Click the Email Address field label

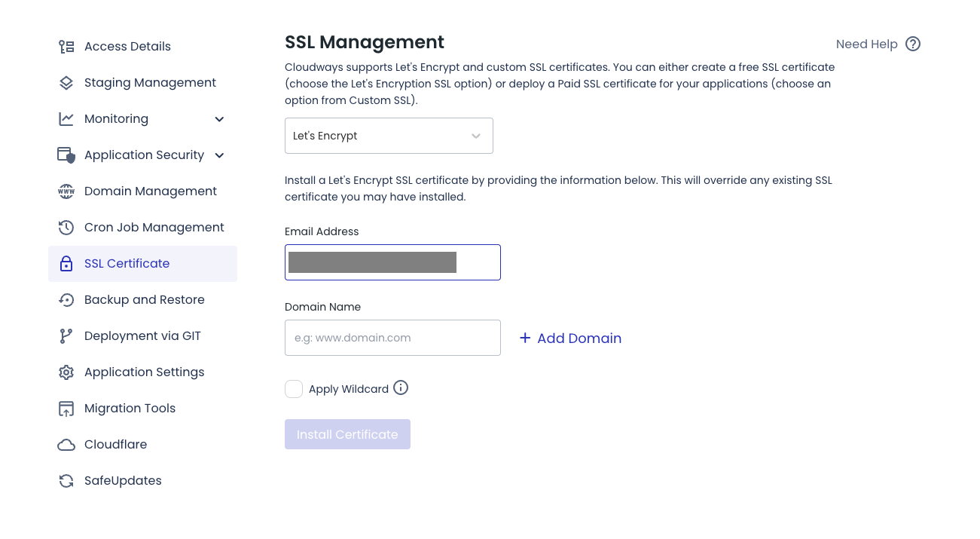(322, 231)
